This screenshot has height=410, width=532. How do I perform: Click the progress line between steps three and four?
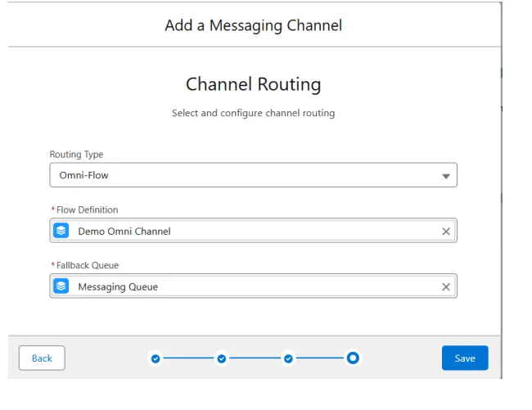(321, 358)
